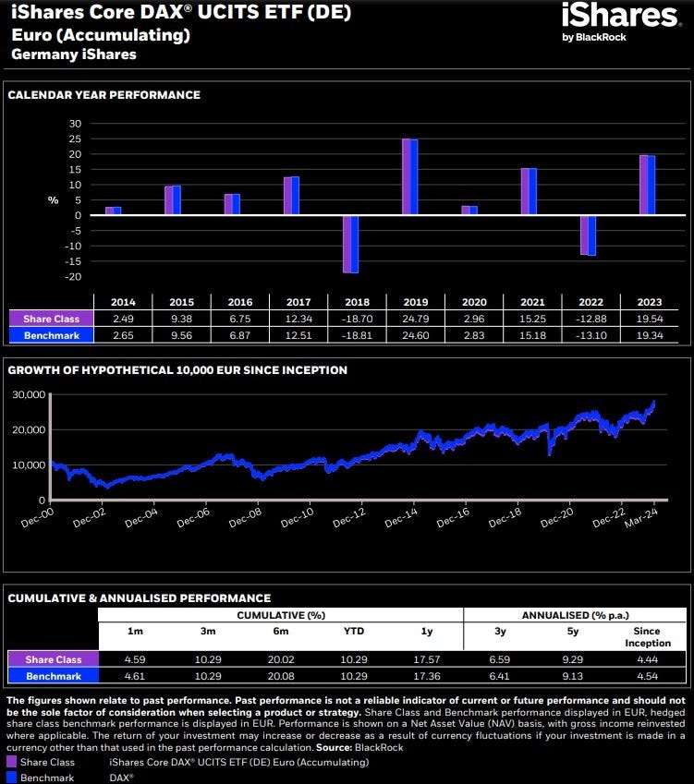This screenshot has height=784, width=694.
Task: Click the 1y column header
Action: (427, 631)
